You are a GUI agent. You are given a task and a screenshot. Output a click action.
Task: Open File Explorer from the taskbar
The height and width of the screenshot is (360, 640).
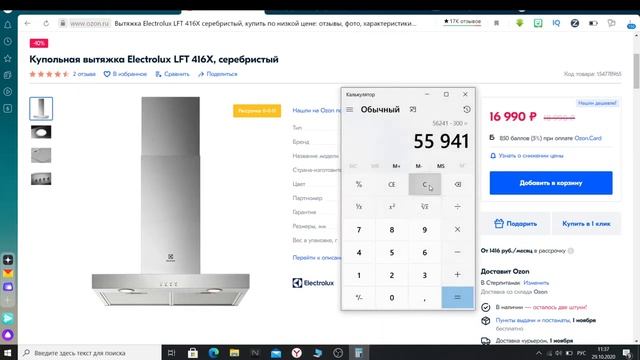(x=234, y=353)
